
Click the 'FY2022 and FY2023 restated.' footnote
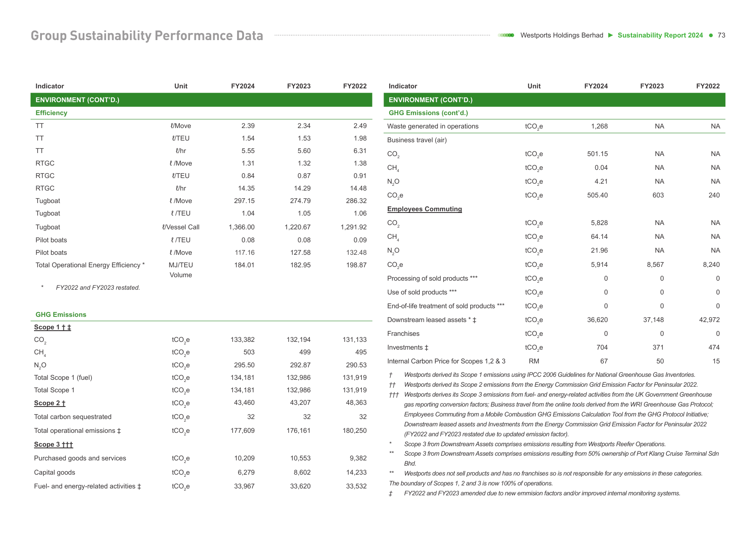[98, 288]
